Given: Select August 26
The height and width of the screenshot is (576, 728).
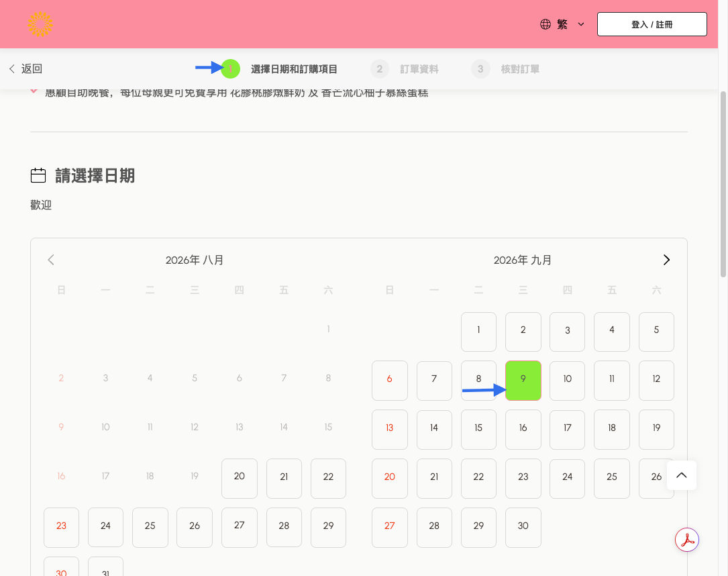Looking at the screenshot, I should (195, 528).
